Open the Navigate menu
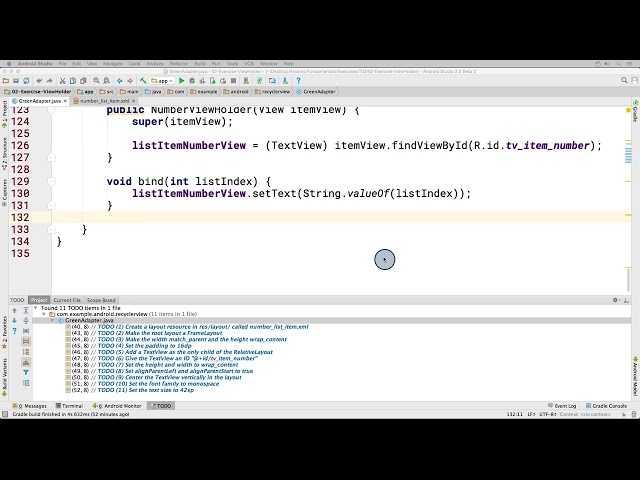Viewport: 640px width, 480px height. pos(113,64)
